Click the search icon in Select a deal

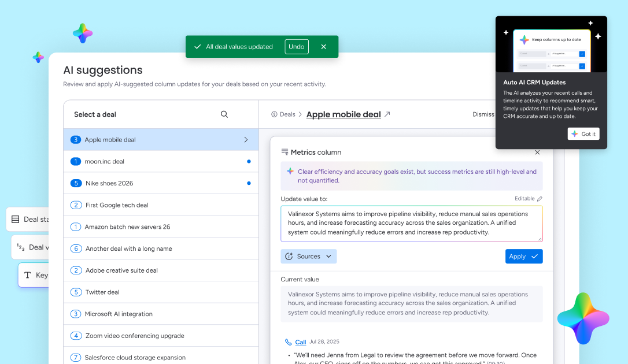click(224, 114)
